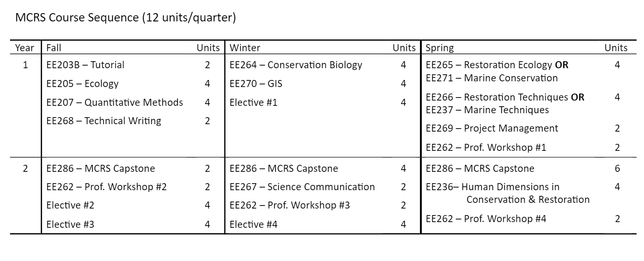Select EE264 – Conservation Biology course

[296, 65]
